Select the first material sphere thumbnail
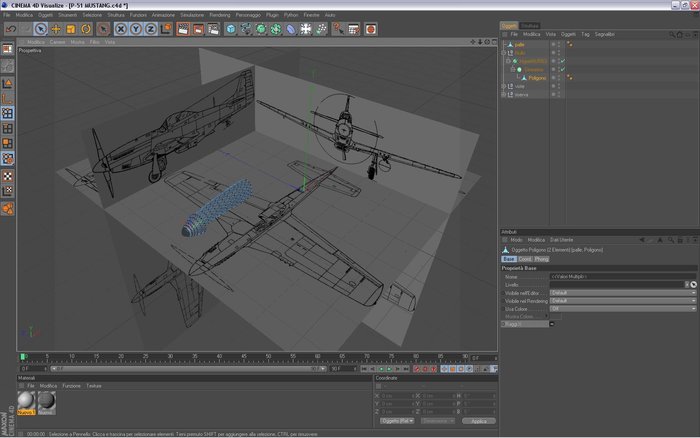This screenshot has width=700, height=438. point(26,400)
